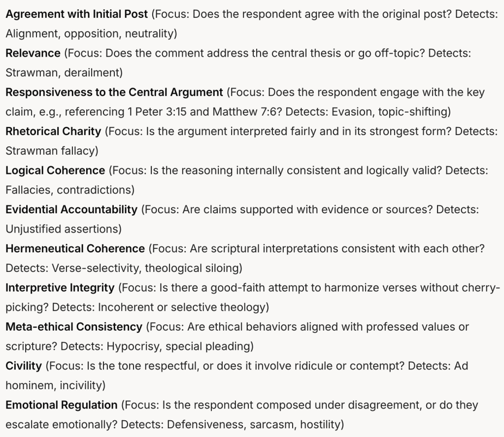Click the "Evidential Accountability" heading
Image resolution: width=504 pixels, height=437 pixels.
(71, 209)
